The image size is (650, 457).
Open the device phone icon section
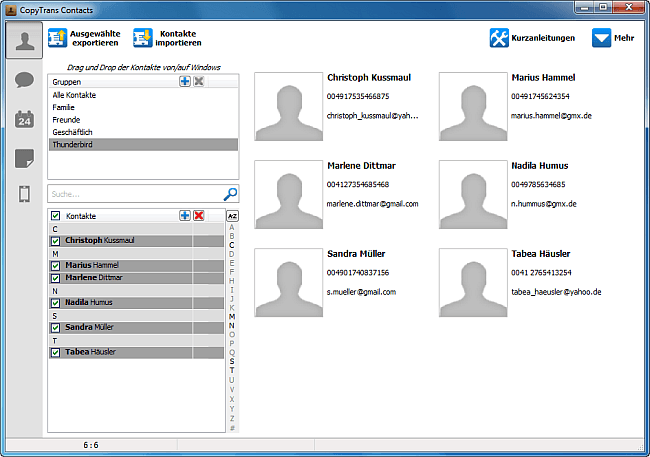pyautogui.click(x=24, y=194)
